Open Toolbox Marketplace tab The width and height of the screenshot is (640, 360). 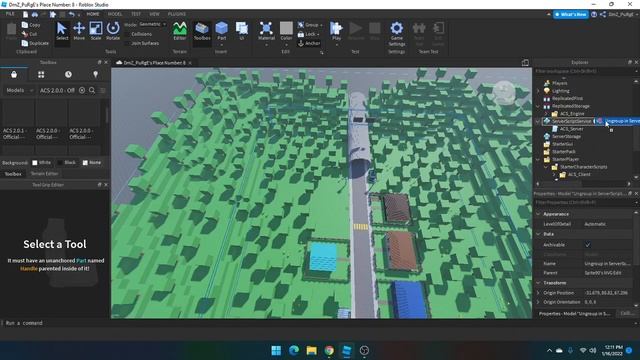(14, 74)
